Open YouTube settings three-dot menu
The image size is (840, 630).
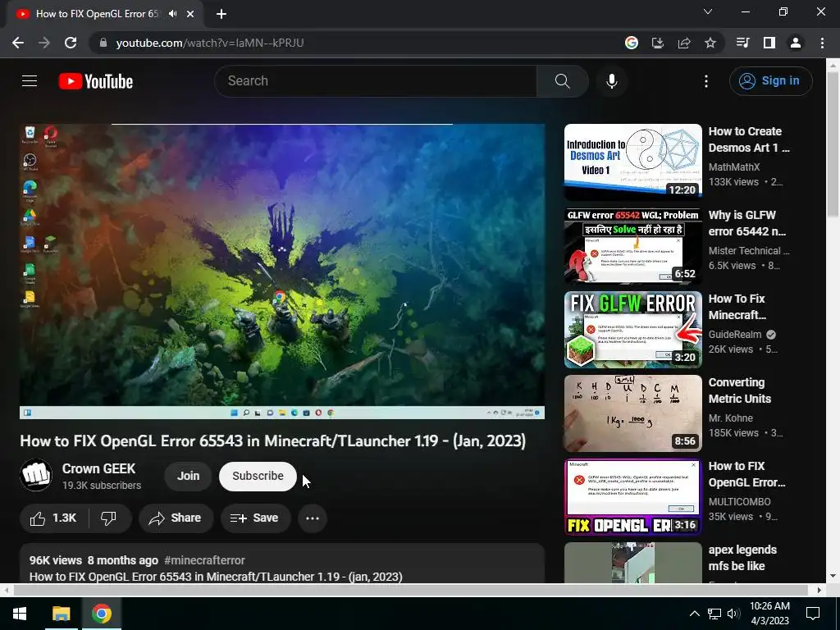pyautogui.click(x=706, y=81)
